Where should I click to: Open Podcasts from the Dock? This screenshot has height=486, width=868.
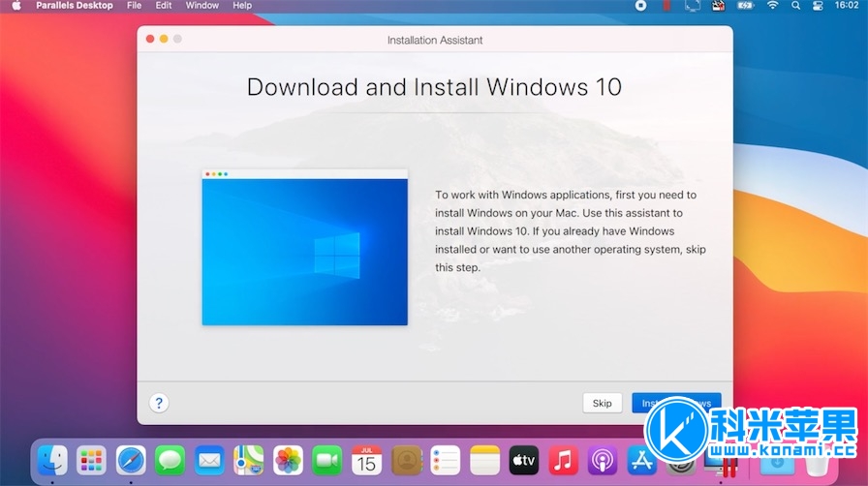pos(603,461)
